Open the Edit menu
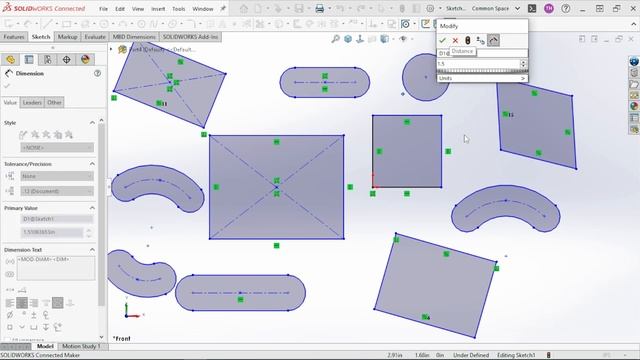The height and width of the screenshot is (360, 640). 120,9
